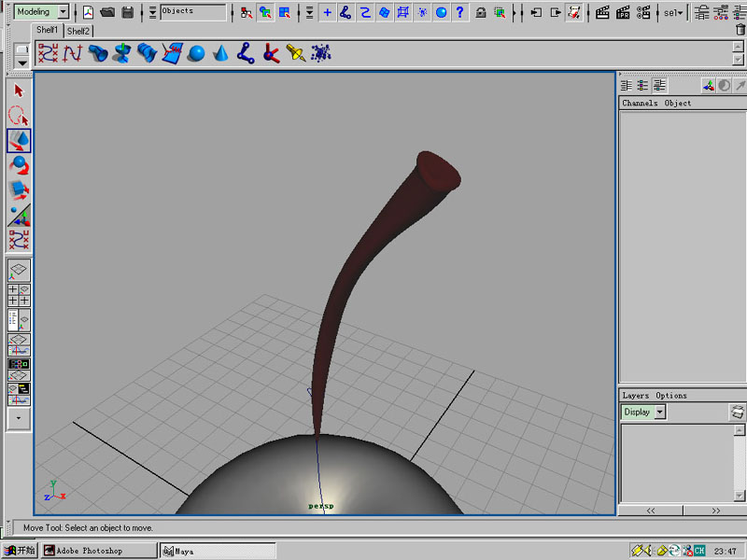Switch to the four view layout
The width and height of the screenshot is (747, 560).
coord(19,295)
